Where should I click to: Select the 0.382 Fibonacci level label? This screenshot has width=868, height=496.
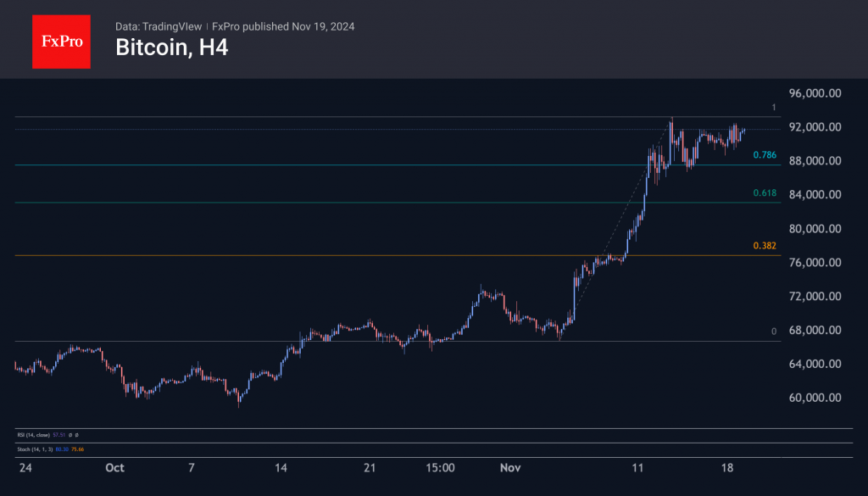[x=764, y=246]
